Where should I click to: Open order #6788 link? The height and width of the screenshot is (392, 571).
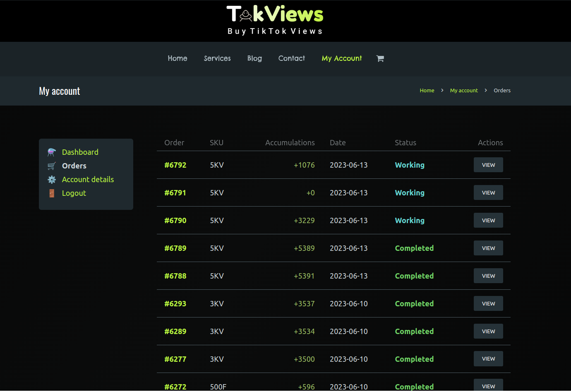tap(175, 276)
